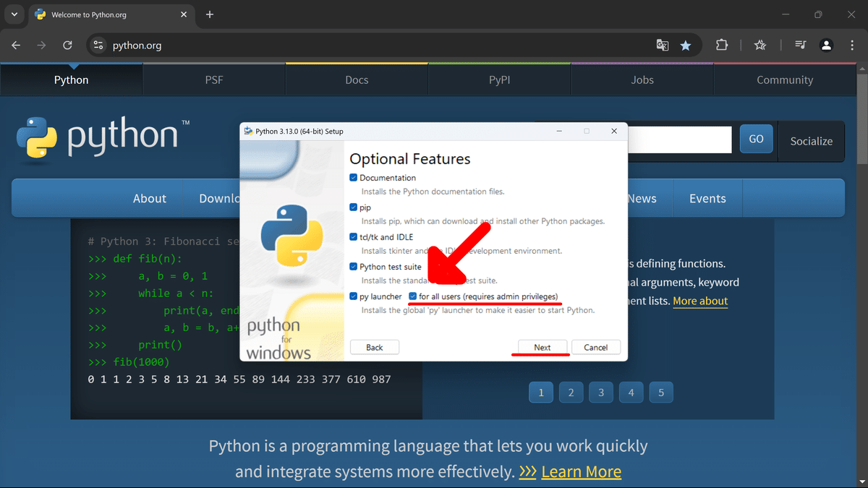The image size is (868, 488).
Task: Select the Jobs top navigation tab
Action: click(x=642, y=80)
